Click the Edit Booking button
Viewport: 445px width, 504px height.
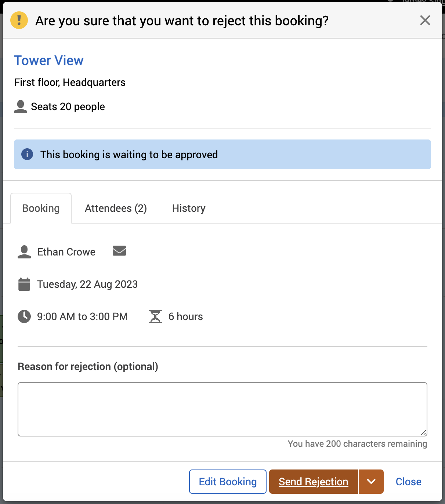(228, 482)
